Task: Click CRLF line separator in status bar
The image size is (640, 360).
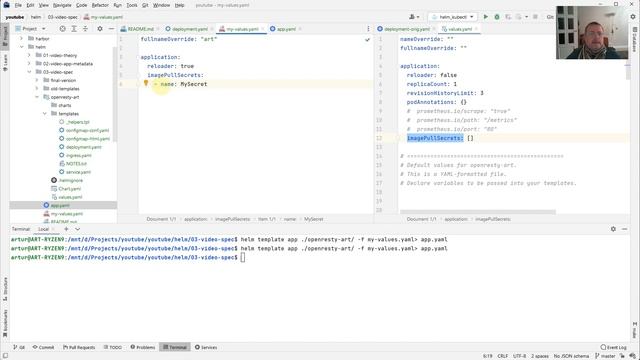Action: [x=502, y=356]
